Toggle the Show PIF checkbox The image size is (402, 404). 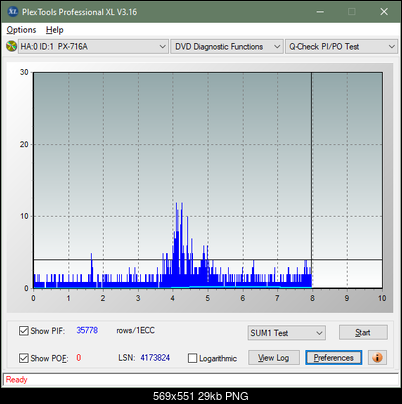pos(24,331)
